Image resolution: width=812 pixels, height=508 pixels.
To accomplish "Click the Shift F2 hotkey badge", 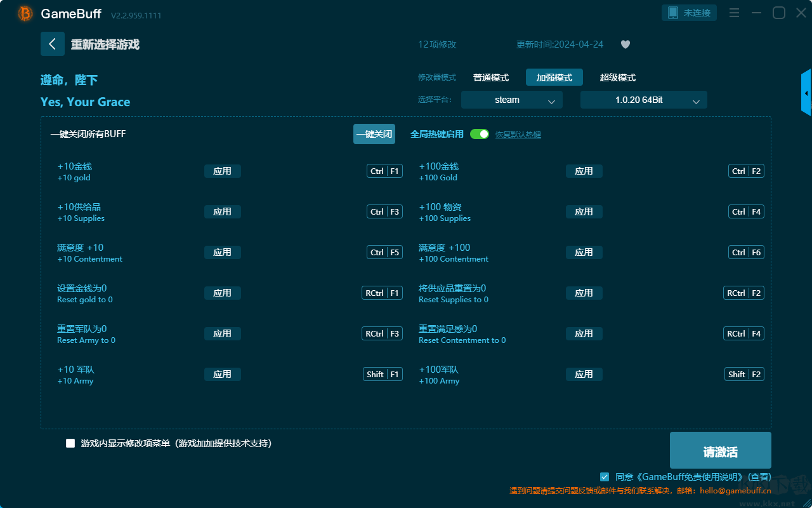I will [x=744, y=374].
